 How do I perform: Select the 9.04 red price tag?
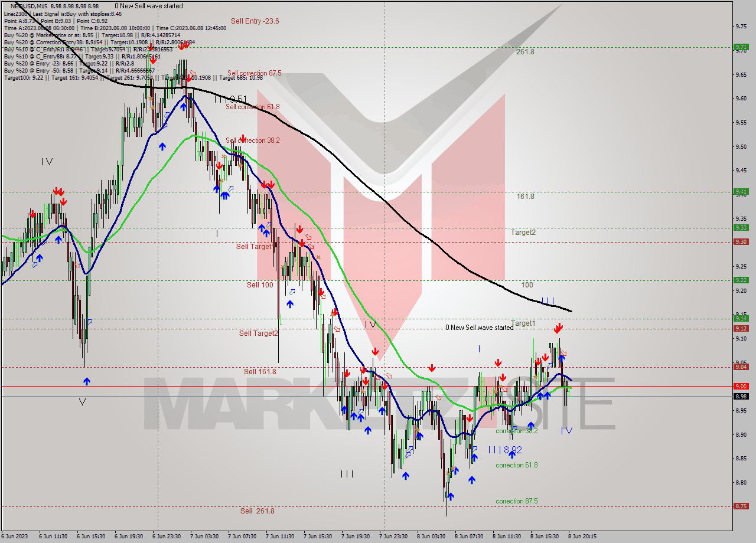pyautogui.click(x=741, y=367)
